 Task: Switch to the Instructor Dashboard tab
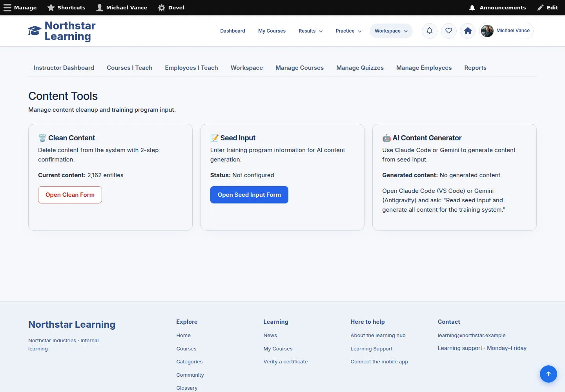(64, 68)
